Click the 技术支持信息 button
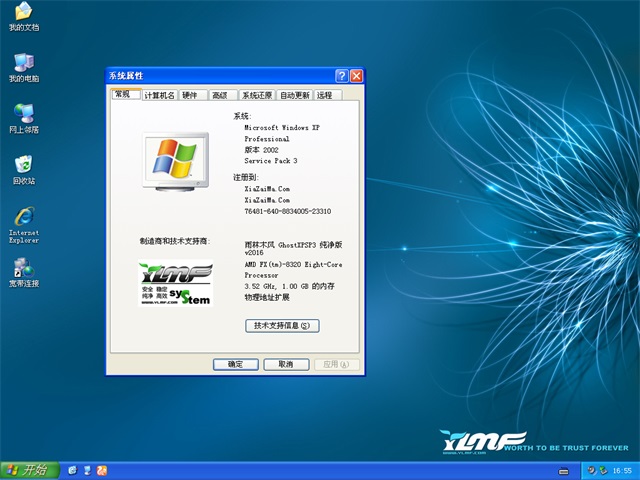The width and height of the screenshot is (640, 480). coord(281,325)
